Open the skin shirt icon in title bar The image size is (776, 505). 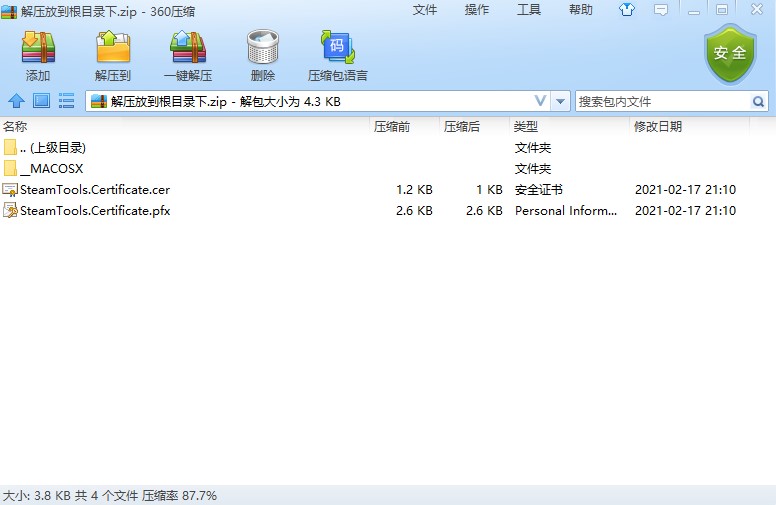pyautogui.click(x=627, y=9)
